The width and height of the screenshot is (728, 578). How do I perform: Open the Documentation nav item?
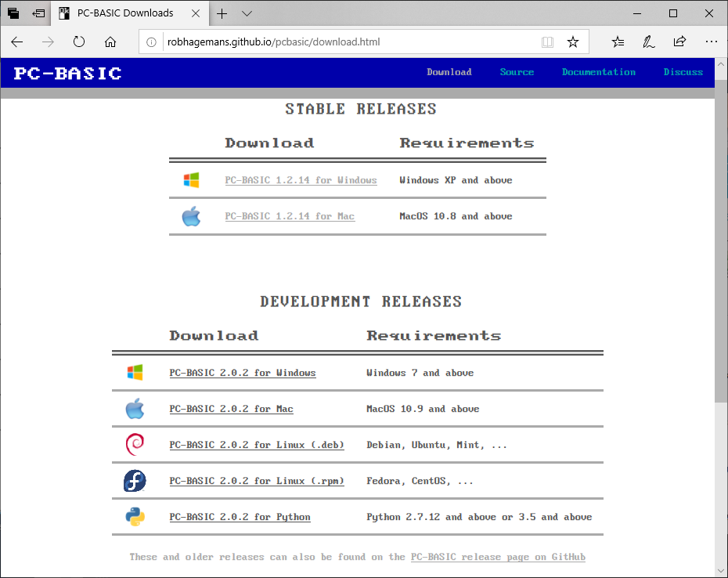click(x=599, y=72)
